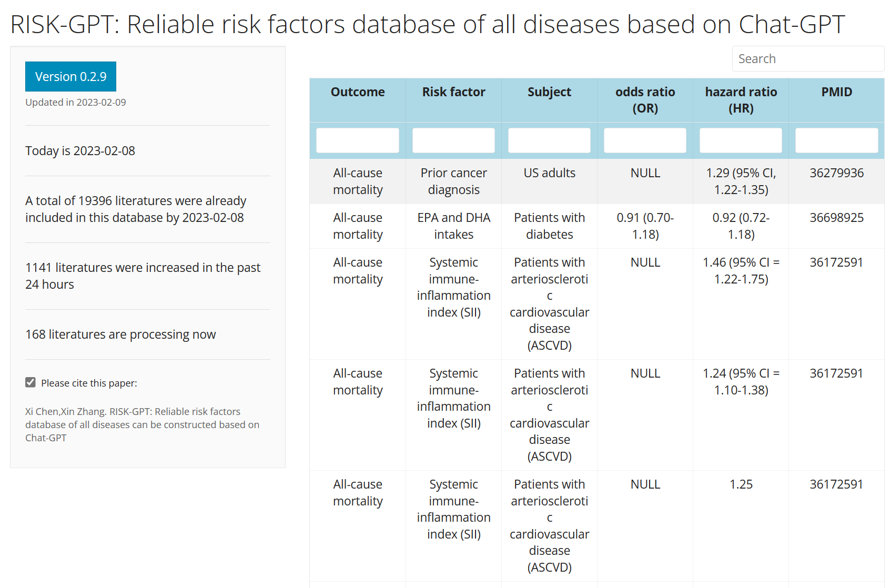Click the Outcome filter input field
890x588 pixels.
click(358, 140)
